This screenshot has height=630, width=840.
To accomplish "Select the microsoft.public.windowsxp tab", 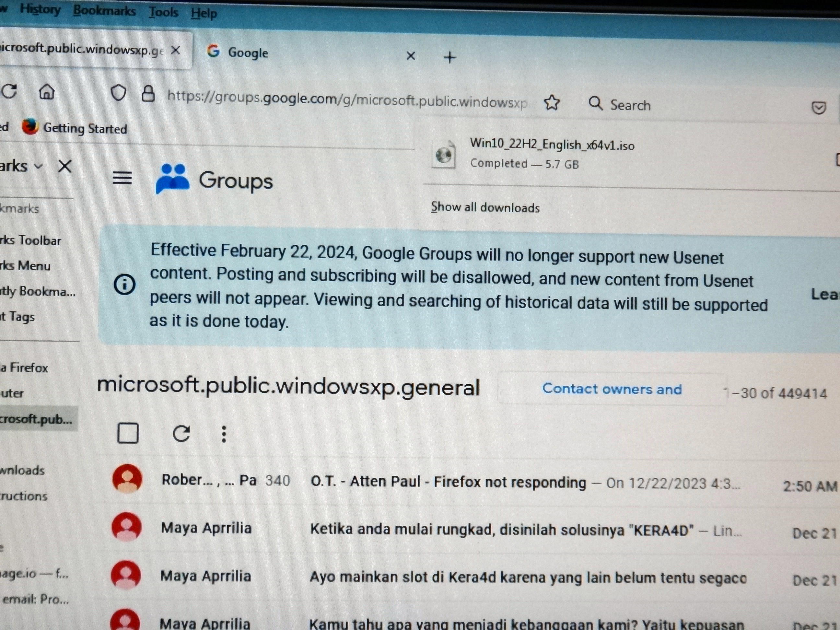I will [95, 50].
